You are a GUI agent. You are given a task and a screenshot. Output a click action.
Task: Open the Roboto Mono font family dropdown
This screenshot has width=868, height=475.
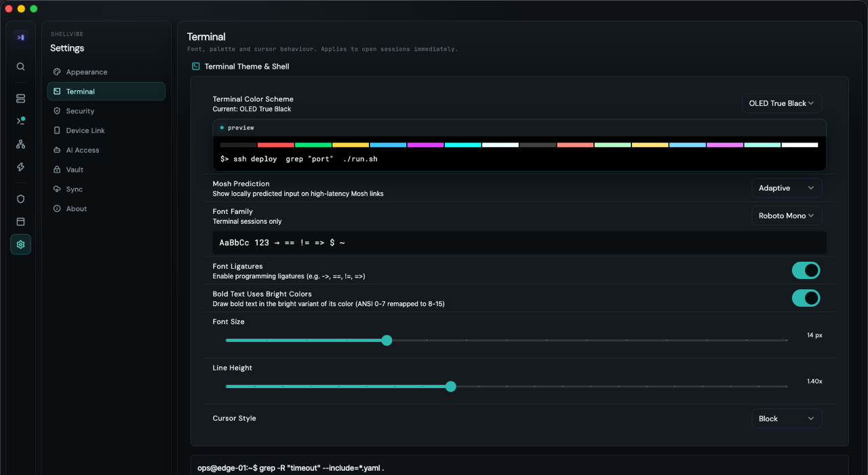(x=787, y=216)
